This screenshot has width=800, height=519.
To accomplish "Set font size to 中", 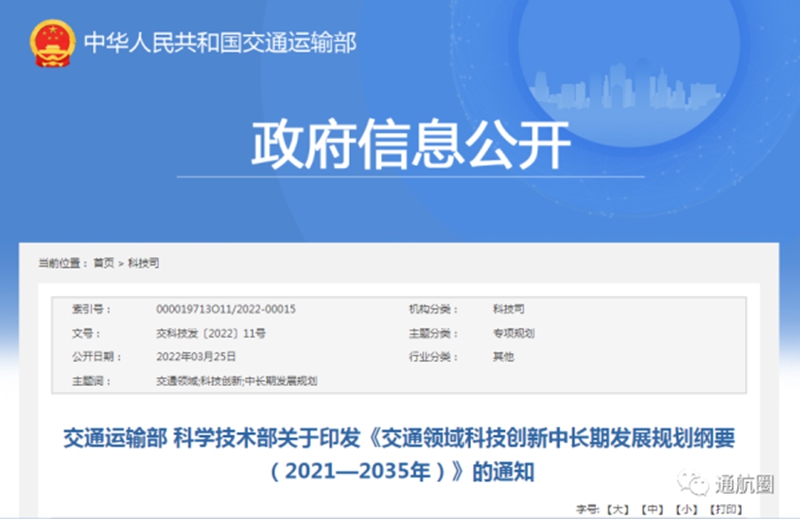I will [652, 510].
